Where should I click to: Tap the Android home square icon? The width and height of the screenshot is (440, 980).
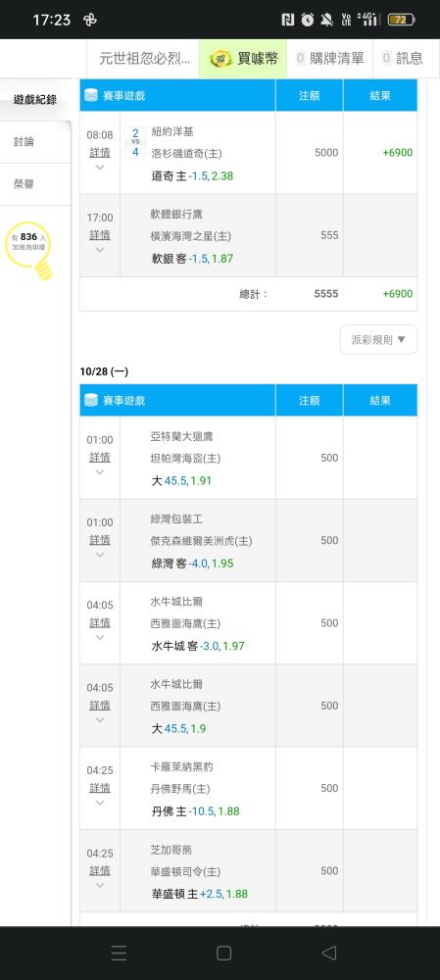[x=223, y=953]
